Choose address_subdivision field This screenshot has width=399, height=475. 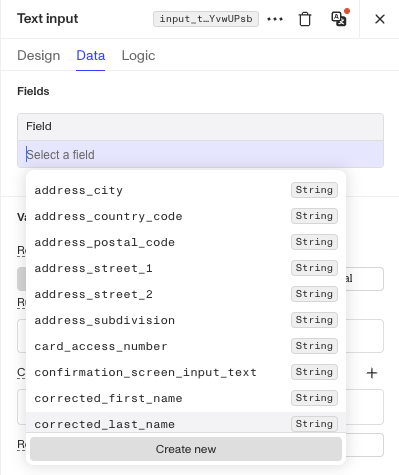(x=186, y=320)
